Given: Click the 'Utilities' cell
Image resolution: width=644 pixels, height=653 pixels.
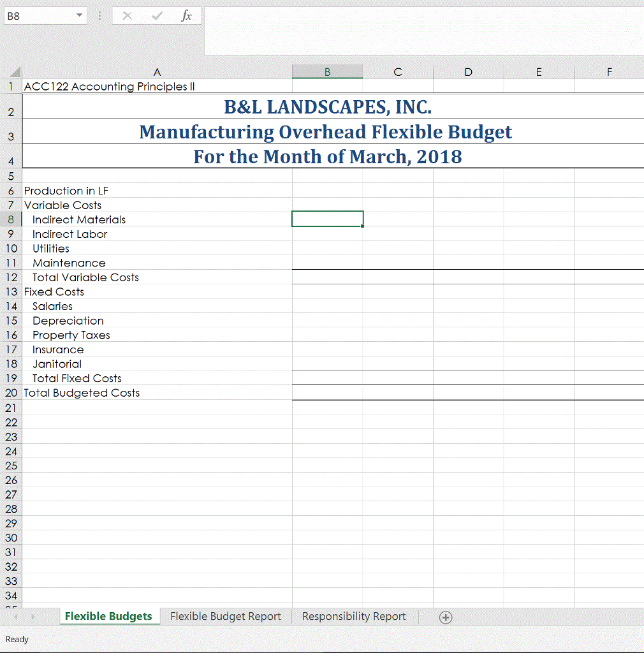Looking at the screenshot, I should click(157, 249).
